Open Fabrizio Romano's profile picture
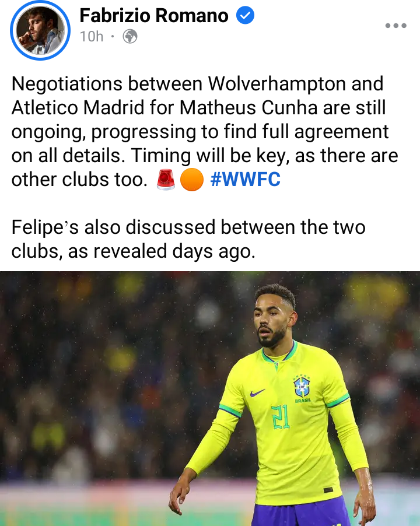The height and width of the screenshot is (526, 420). pos(40,30)
